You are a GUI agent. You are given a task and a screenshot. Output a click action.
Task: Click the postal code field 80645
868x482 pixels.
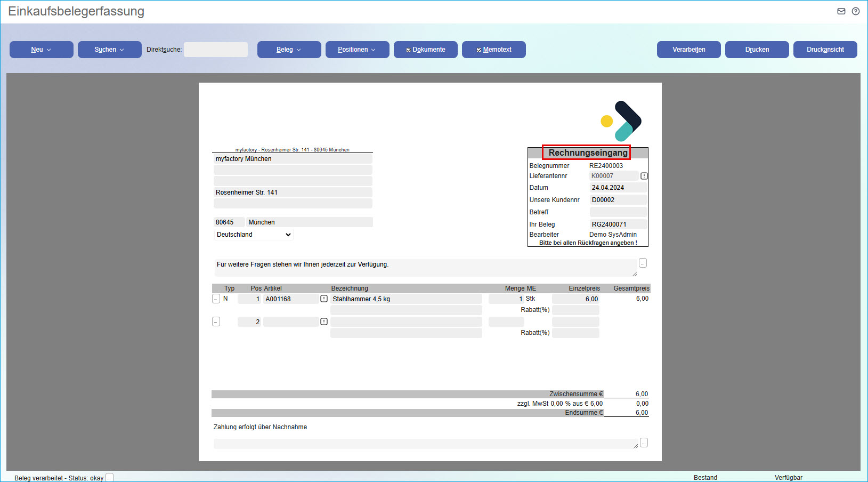click(x=229, y=222)
